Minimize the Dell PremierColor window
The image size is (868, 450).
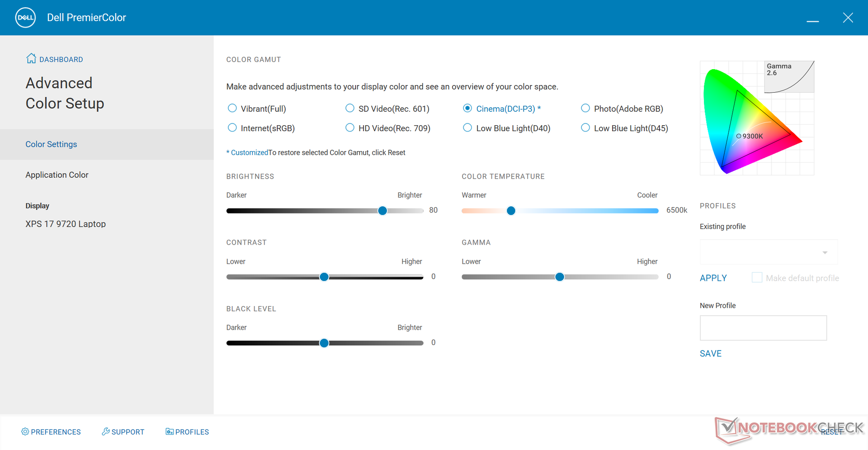tap(813, 21)
